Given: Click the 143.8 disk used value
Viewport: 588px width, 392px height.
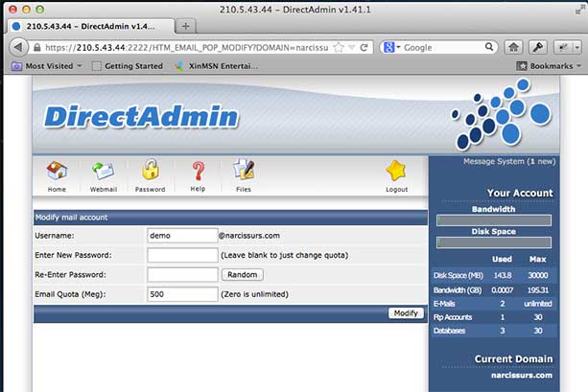Looking at the screenshot, I should (502, 275).
